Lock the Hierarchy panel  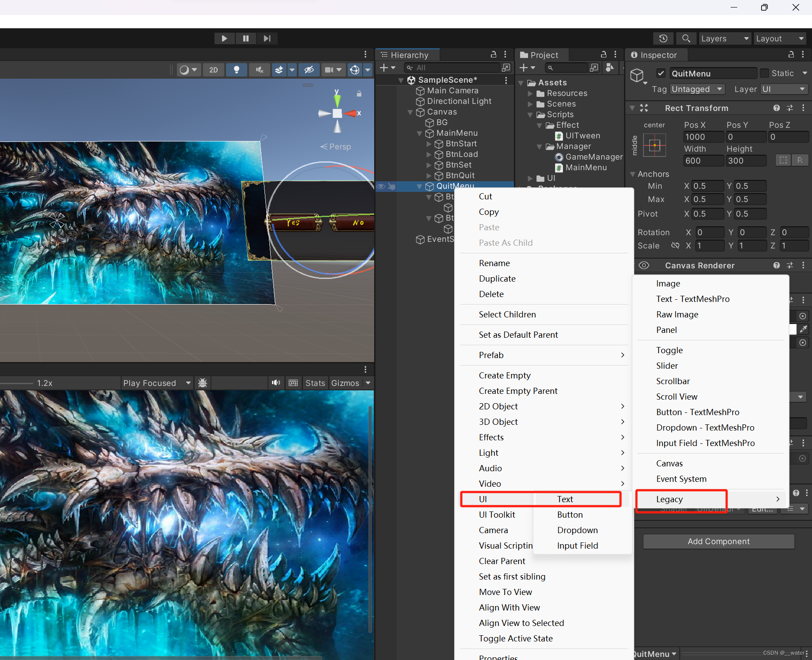pos(494,54)
